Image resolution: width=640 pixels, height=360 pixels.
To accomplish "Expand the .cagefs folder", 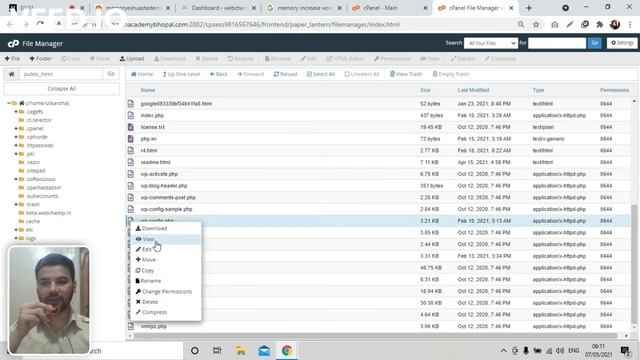I will pos(16,111).
